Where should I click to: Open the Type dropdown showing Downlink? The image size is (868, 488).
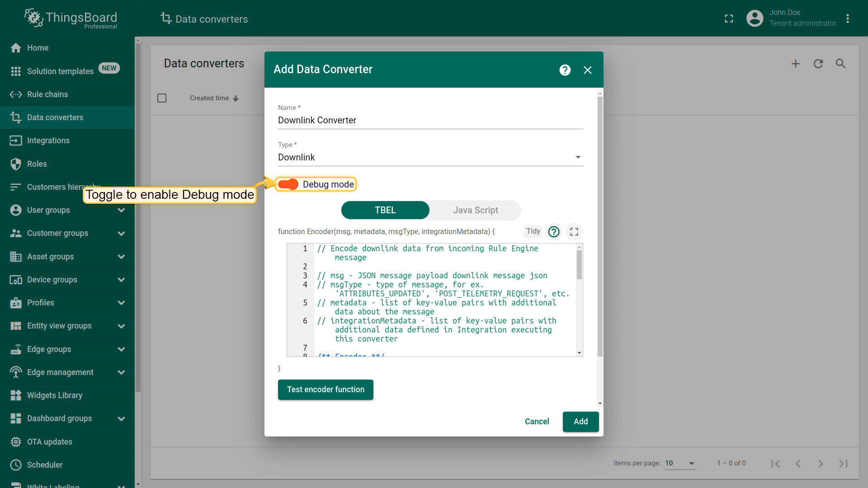(429, 157)
